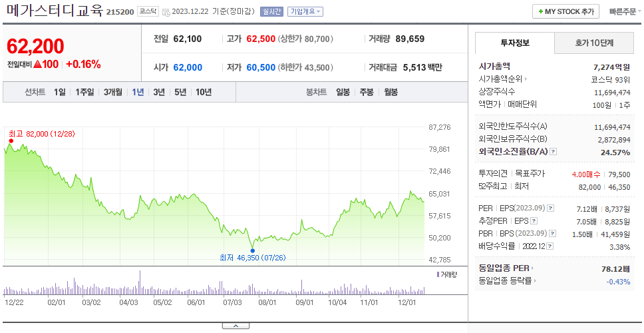Screen dimensions: 644x333
Task: Toggle the 실시간 button
Action: (x=271, y=11)
